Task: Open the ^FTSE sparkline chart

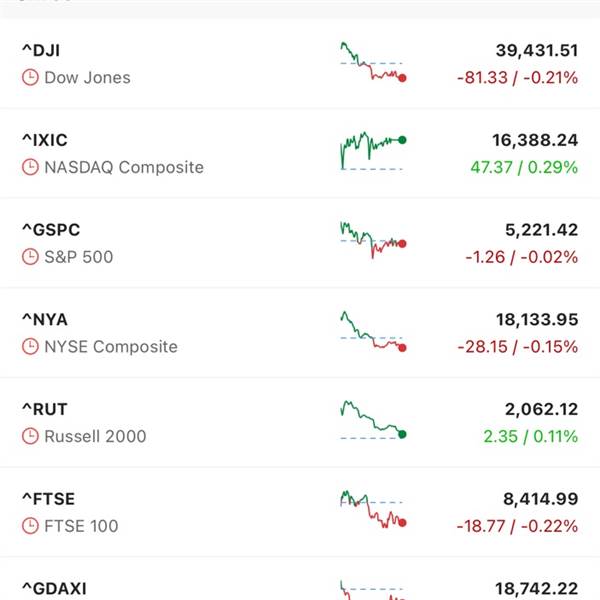Action: pos(373,509)
